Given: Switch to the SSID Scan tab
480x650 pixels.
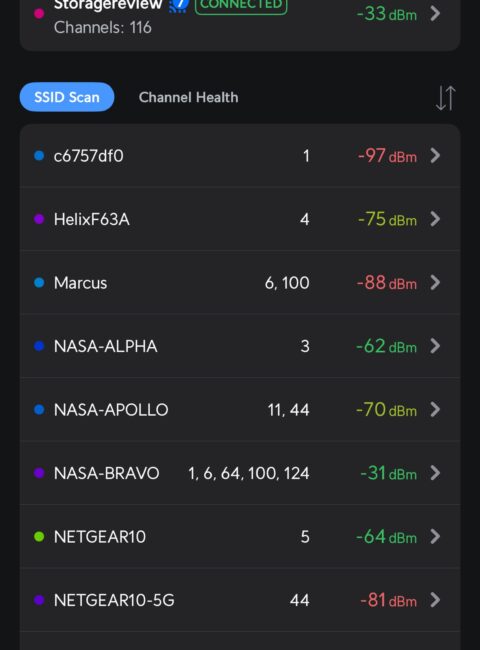Looking at the screenshot, I should tap(67, 97).
